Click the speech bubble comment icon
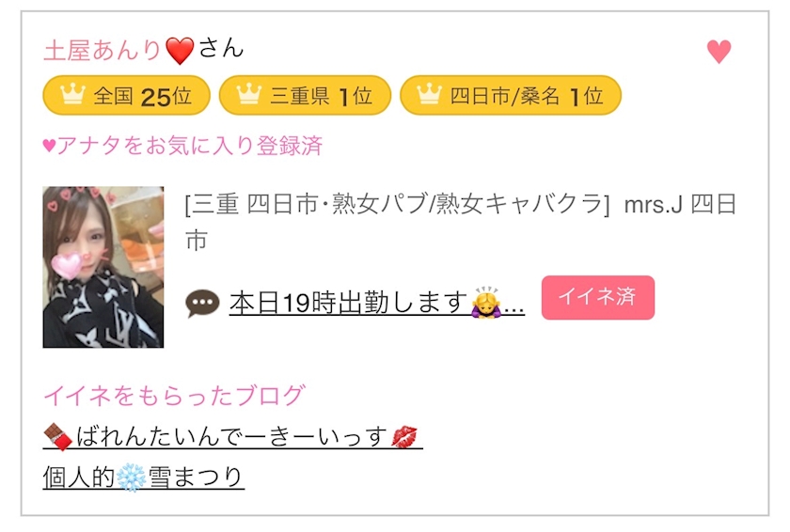 (x=202, y=304)
